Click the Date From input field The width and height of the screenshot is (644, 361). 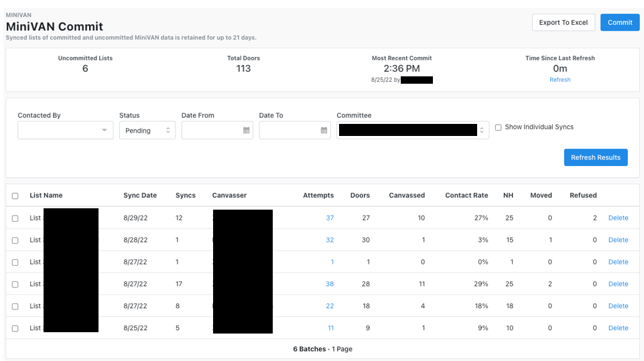pyautogui.click(x=217, y=130)
